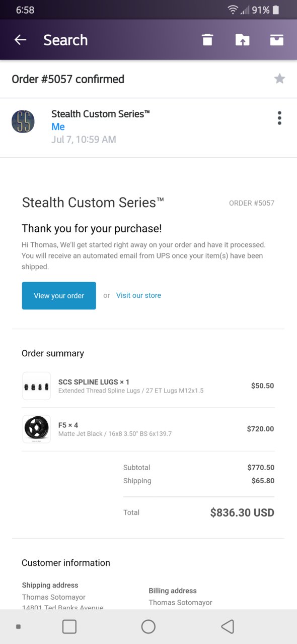Tap the SCS Spline Lugs product thumbnail
Image resolution: width=297 pixels, height=644 pixels.
[37, 386]
